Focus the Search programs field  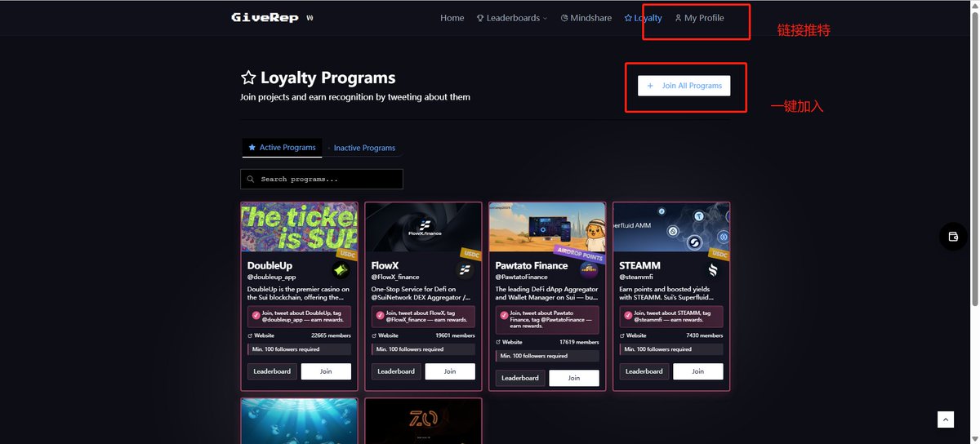(322, 179)
